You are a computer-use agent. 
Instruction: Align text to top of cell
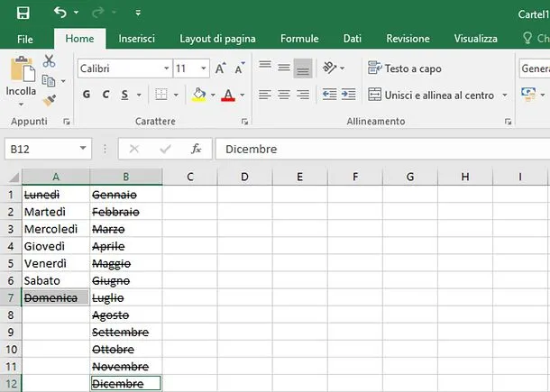click(x=265, y=67)
